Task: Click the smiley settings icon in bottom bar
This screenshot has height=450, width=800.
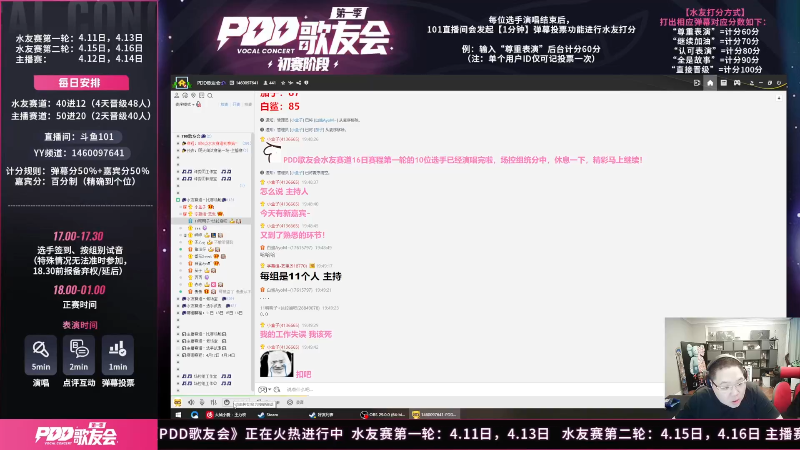Action: click(x=290, y=402)
